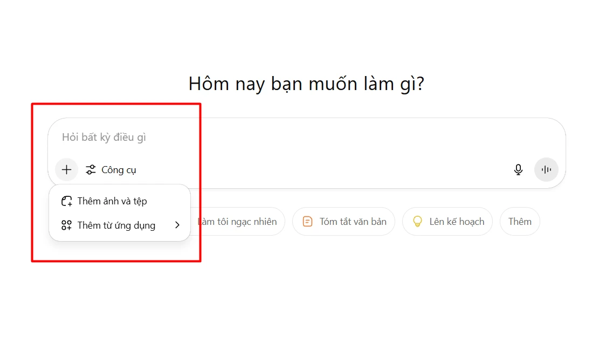Click the Công cụ sliders icon

91,170
